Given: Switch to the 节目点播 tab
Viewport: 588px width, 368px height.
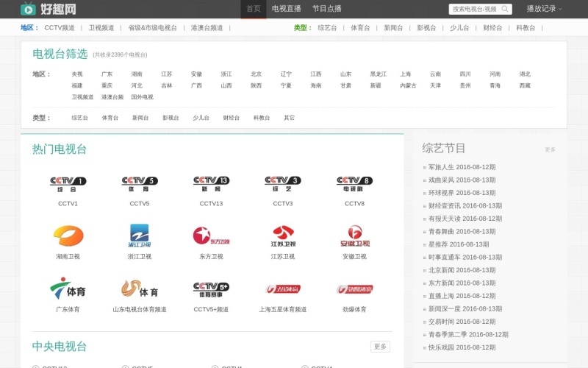Looking at the screenshot, I should point(326,9).
